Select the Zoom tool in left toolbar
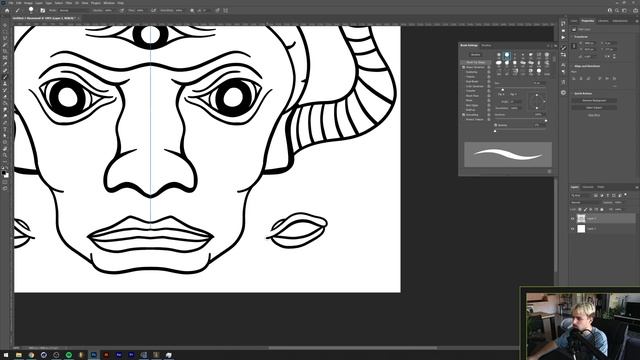Viewport: 640px width, 360px height. pyautogui.click(x=5, y=155)
